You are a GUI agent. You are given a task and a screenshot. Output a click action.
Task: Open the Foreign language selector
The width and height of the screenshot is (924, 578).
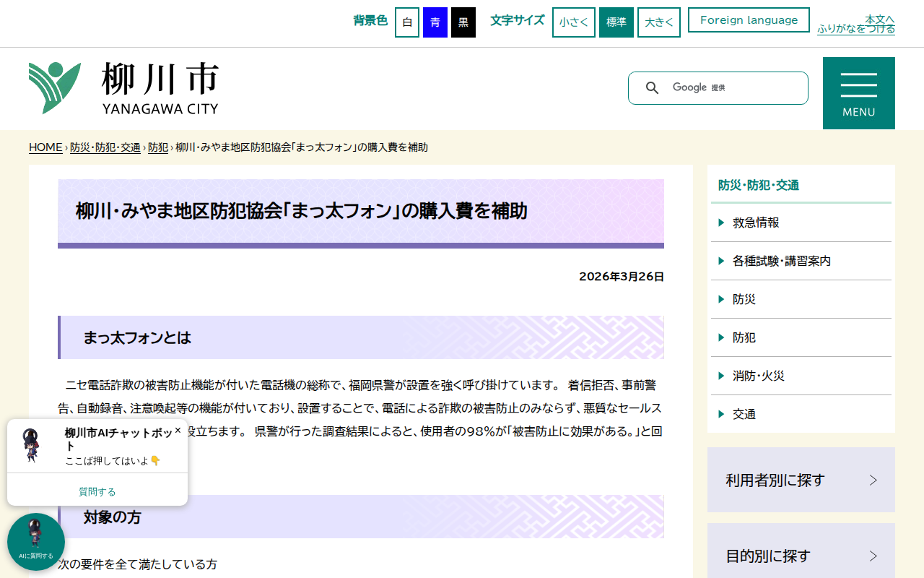coord(749,20)
